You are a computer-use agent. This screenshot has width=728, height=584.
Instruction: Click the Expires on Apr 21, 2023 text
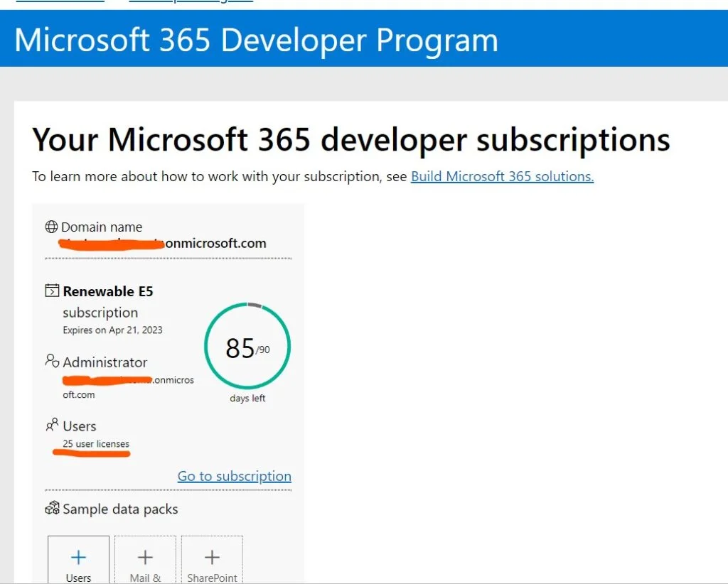pyautogui.click(x=112, y=330)
